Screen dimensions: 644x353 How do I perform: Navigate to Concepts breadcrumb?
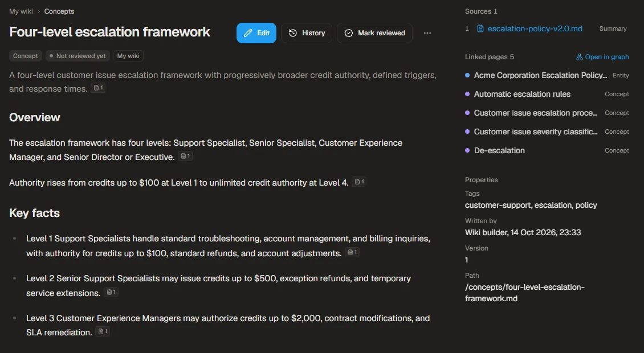pyautogui.click(x=59, y=11)
